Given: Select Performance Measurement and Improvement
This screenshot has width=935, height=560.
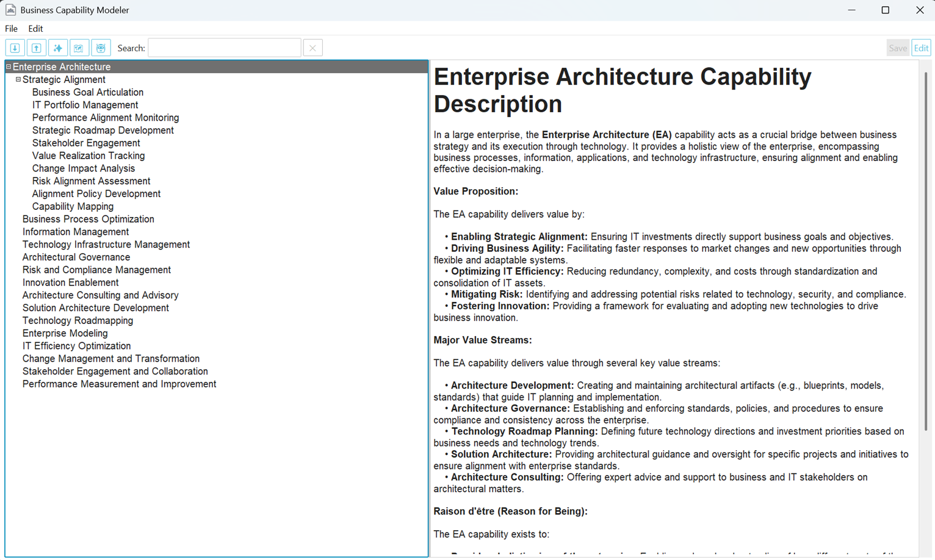Looking at the screenshot, I should (x=120, y=384).
